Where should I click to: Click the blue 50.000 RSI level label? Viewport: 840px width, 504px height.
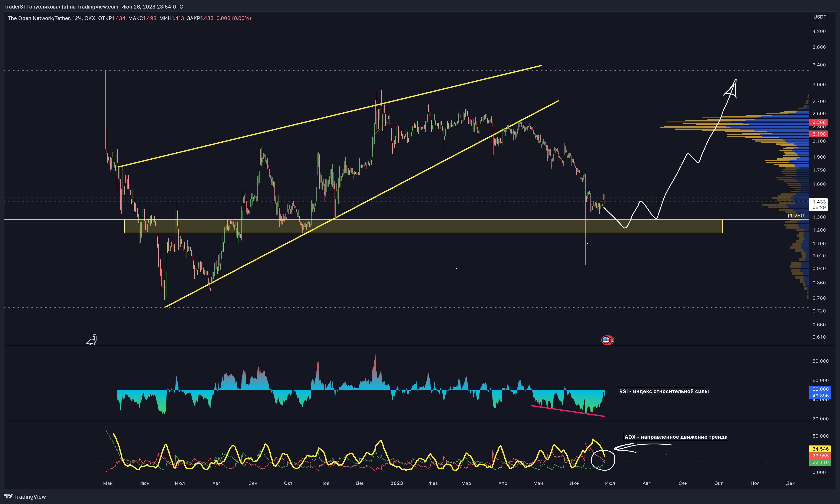click(x=820, y=389)
